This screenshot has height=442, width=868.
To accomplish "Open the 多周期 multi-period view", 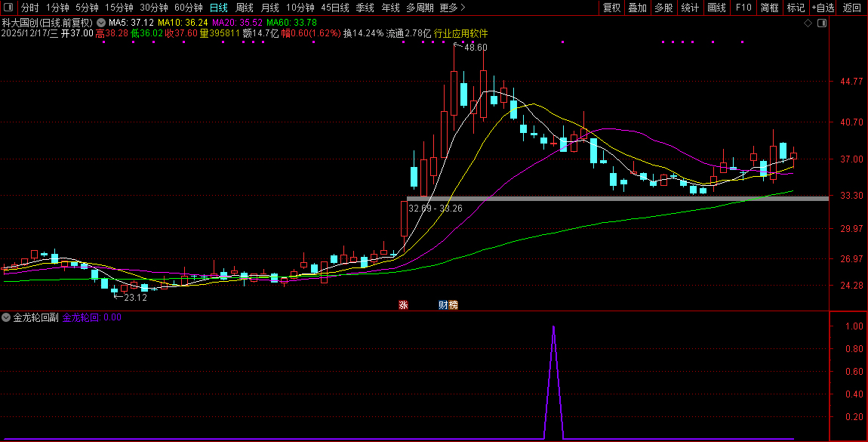I will point(420,8).
